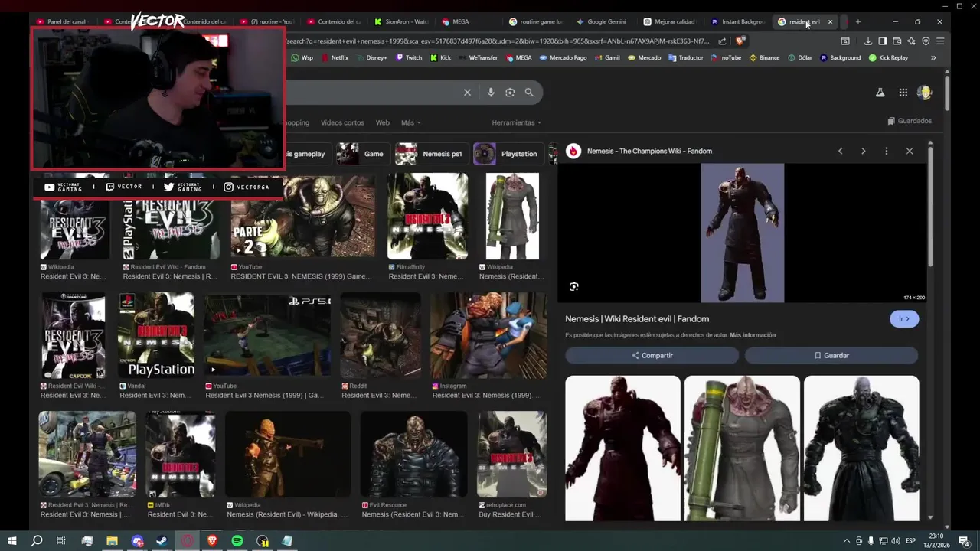The image size is (980, 551).
Task: Click the Compartir share button
Action: click(x=652, y=356)
